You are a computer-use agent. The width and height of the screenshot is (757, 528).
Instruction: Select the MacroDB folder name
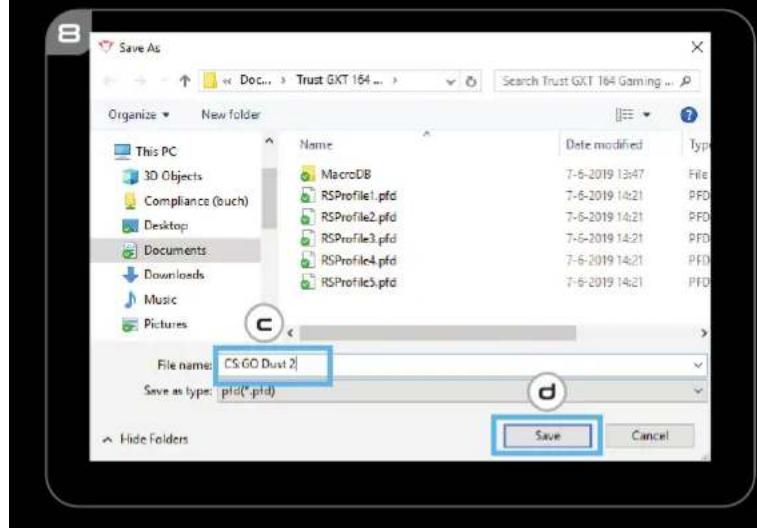pos(346,174)
